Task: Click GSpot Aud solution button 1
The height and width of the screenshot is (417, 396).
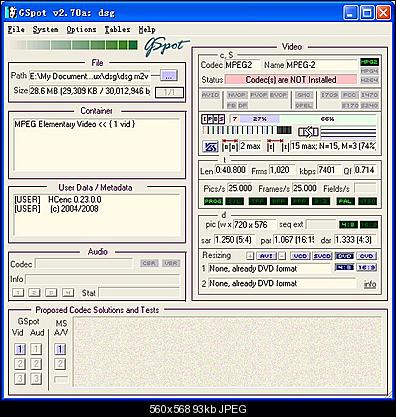Action: (36, 349)
